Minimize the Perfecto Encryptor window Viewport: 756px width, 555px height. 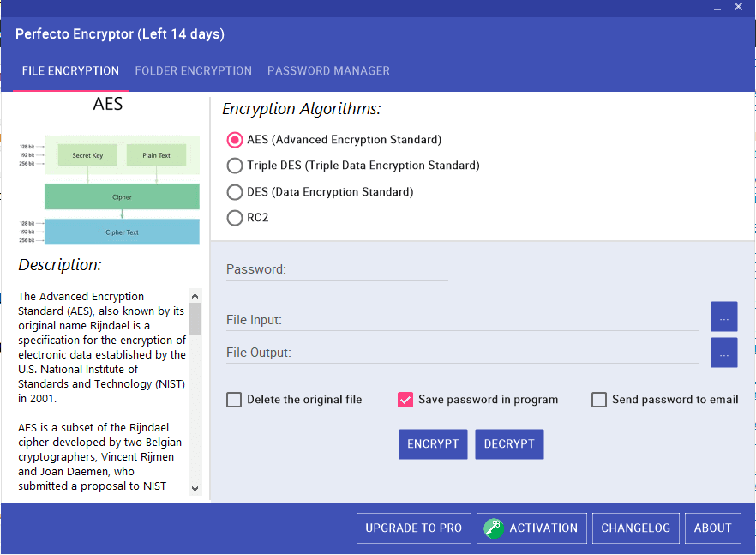(717, 9)
